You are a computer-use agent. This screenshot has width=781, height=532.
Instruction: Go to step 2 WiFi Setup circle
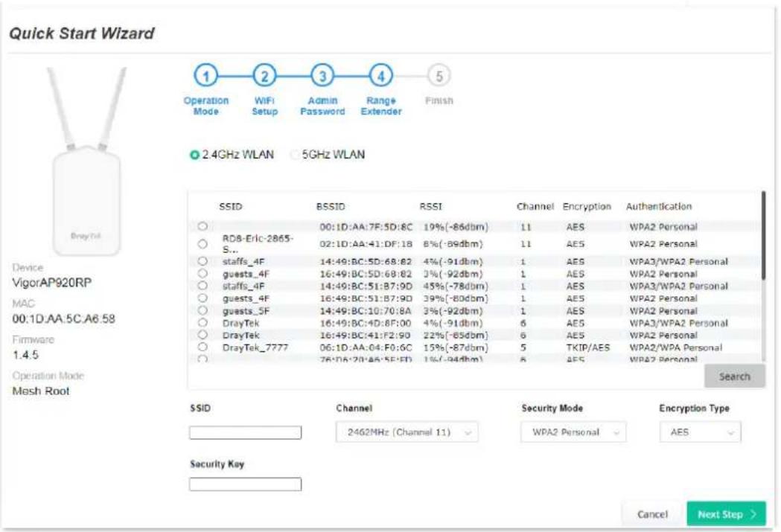pyautogui.click(x=264, y=76)
